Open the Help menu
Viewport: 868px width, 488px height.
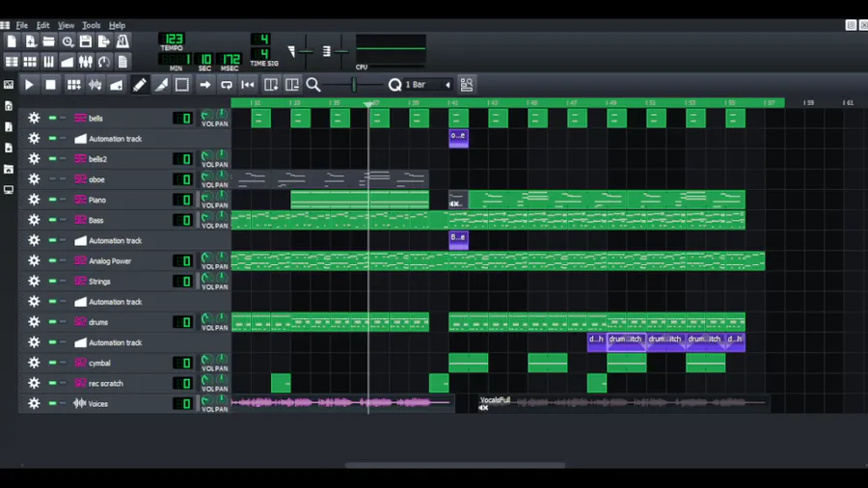tap(117, 25)
